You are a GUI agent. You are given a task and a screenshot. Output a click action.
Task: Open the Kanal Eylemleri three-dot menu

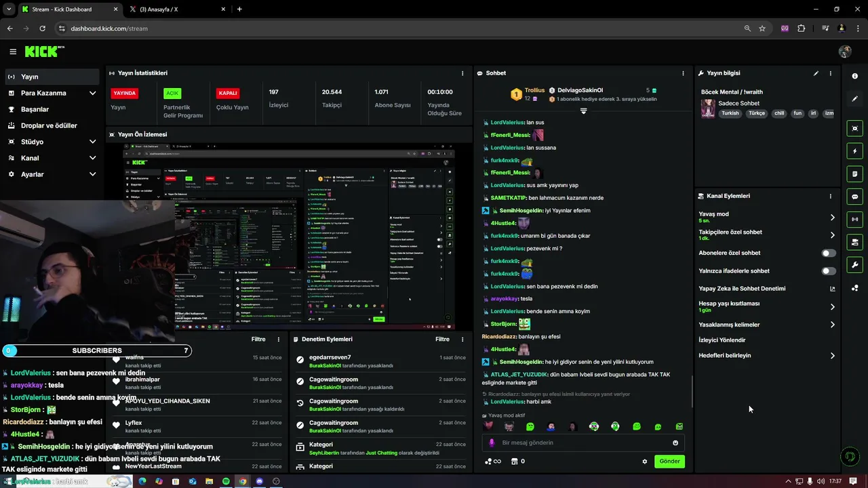830,196
